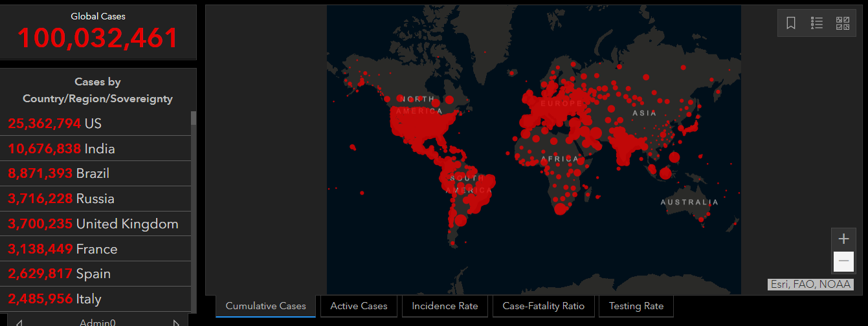Open the Incidence Rate tab
Viewport: 868px width, 326px height.
(x=445, y=306)
